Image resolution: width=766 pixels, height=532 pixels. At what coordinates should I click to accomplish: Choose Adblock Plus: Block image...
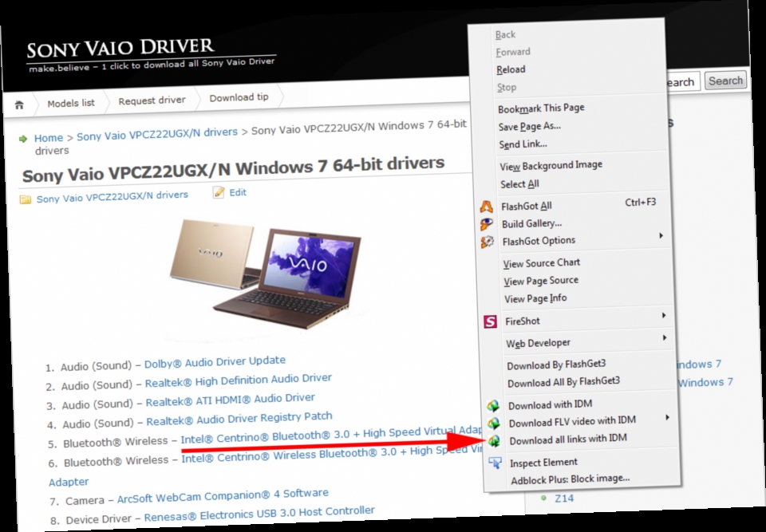click(570, 479)
